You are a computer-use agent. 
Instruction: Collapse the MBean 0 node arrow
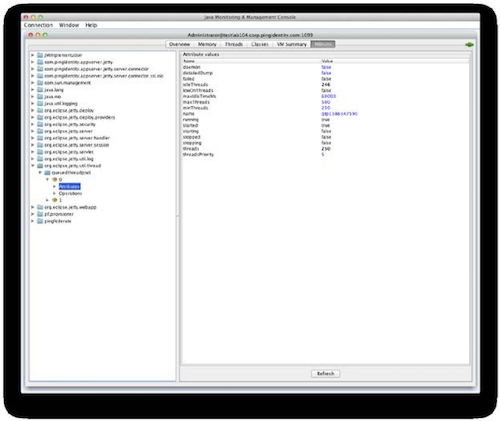coord(47,179)
